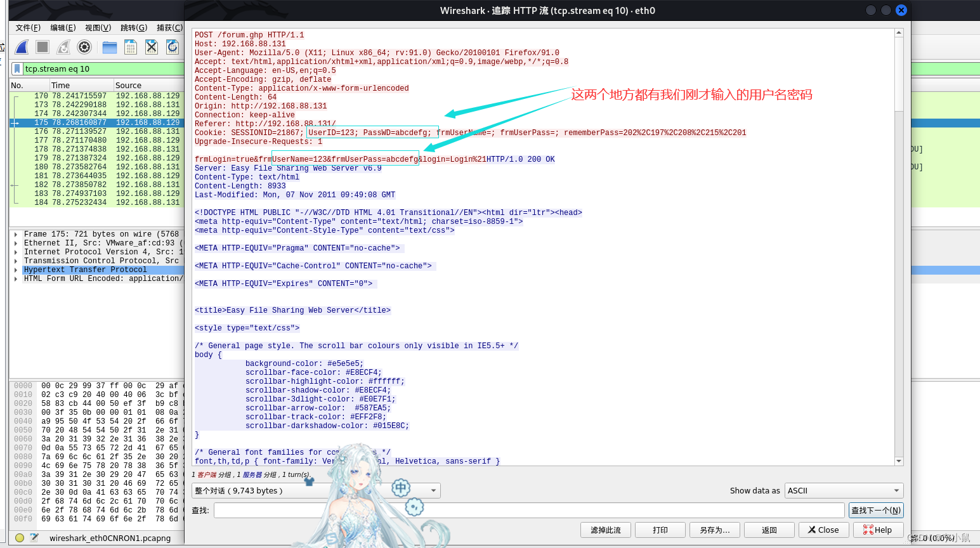
Task: Open the 跳转(G) menu
Action: (134, 27)
